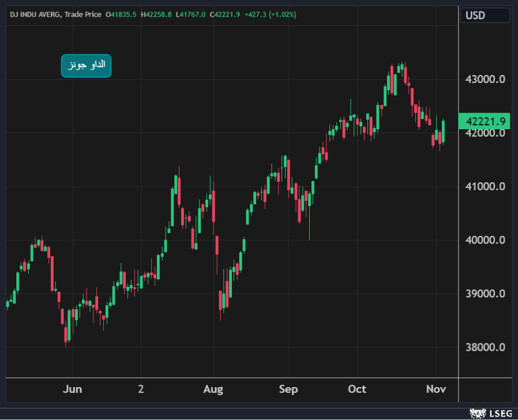518x420 pixels.
Task: Click the 43000.0 price axis label
Action: tap(485, 79)
